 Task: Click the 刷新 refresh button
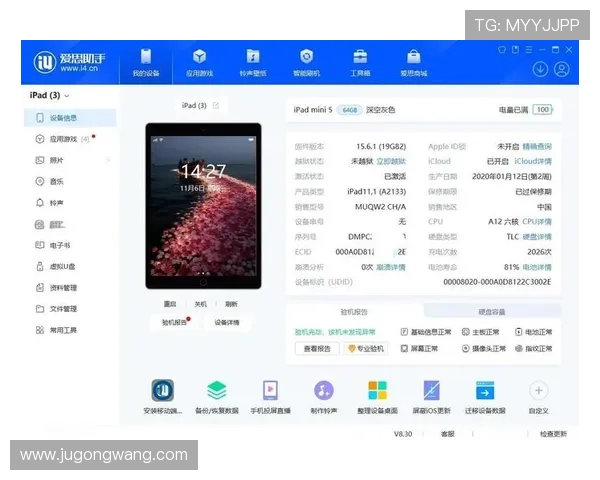point(231,304)
